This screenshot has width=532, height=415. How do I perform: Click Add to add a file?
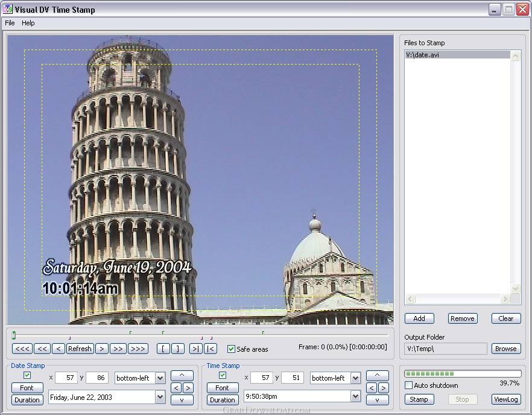tap(419, 318)
